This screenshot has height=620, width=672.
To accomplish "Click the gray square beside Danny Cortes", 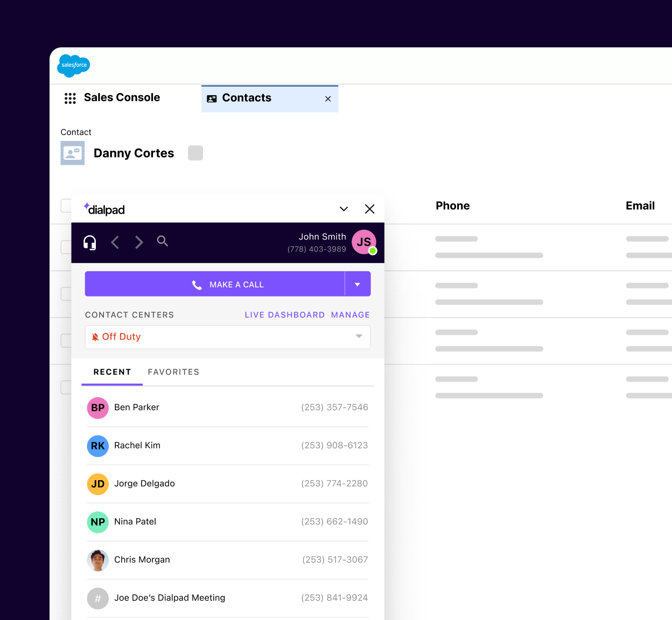I will click(x=195, y=153).
